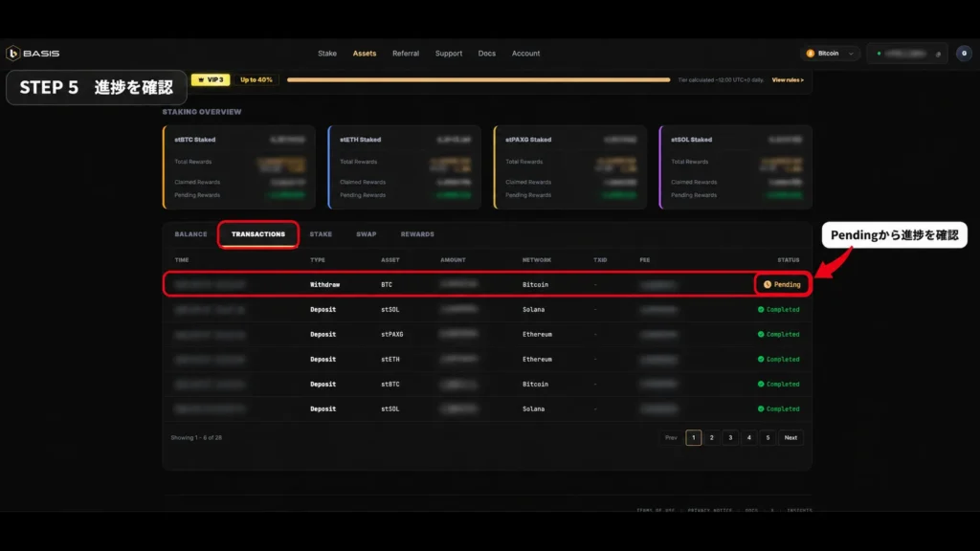The width and height of the screenshot is (980, 551).
Task: Select the stBTC Staked card
Action: click(x=238, y=166)
